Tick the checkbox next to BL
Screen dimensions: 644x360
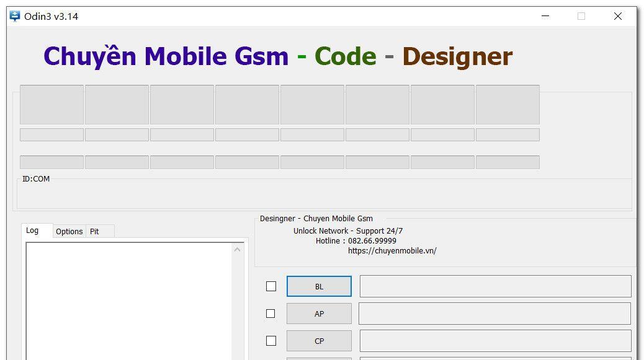271,286
